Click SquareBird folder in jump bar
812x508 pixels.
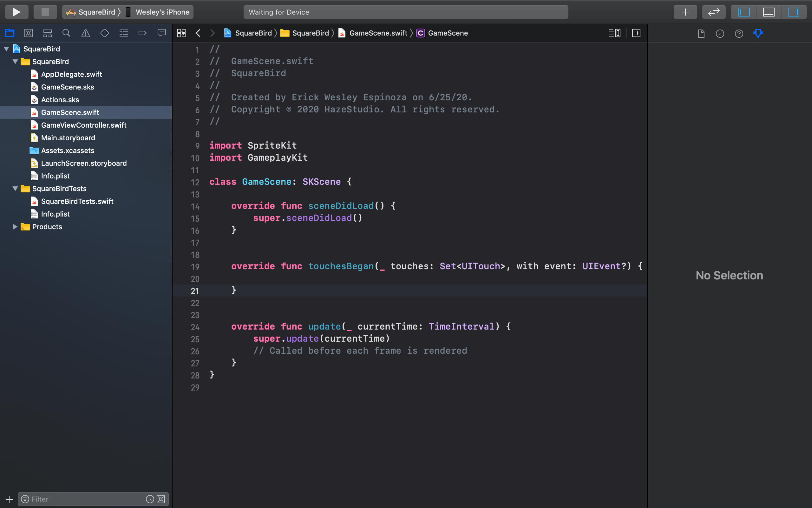click(305, 33)
